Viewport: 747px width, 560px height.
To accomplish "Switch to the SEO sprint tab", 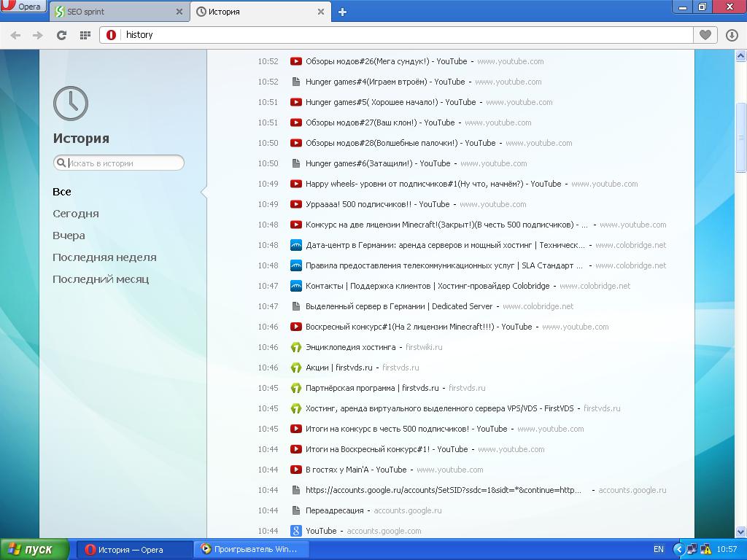I will pyautogui.click(x=117, y=12).
